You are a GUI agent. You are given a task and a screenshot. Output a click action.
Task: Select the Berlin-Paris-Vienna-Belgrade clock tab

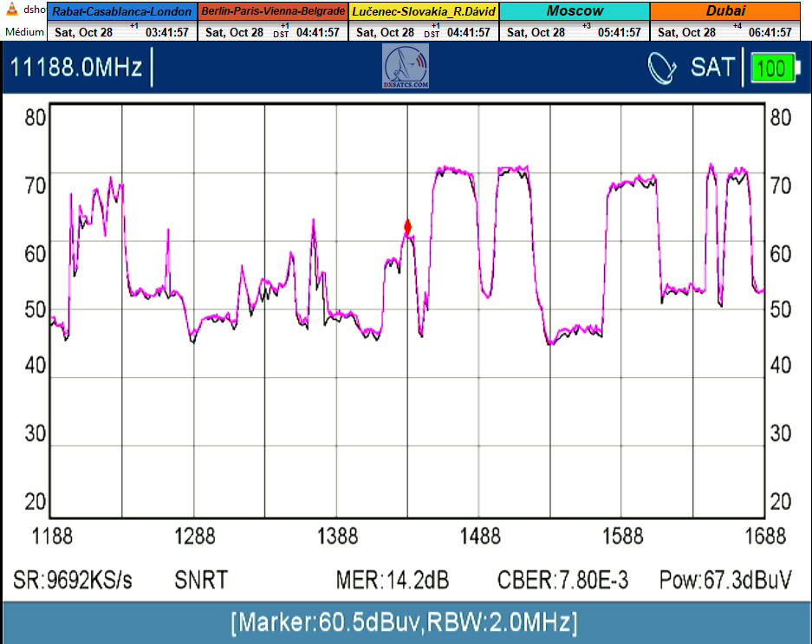click(x=273, y=11)
